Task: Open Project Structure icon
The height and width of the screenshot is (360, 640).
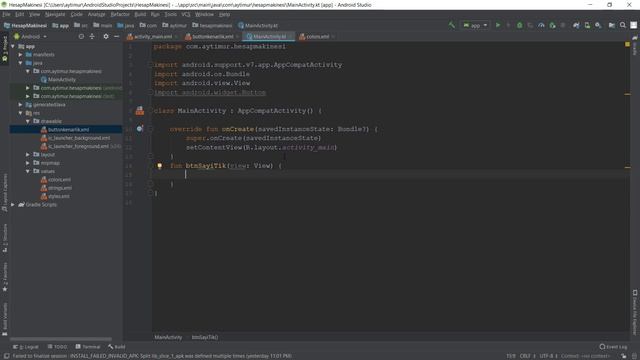Action: tap(611, 25)
